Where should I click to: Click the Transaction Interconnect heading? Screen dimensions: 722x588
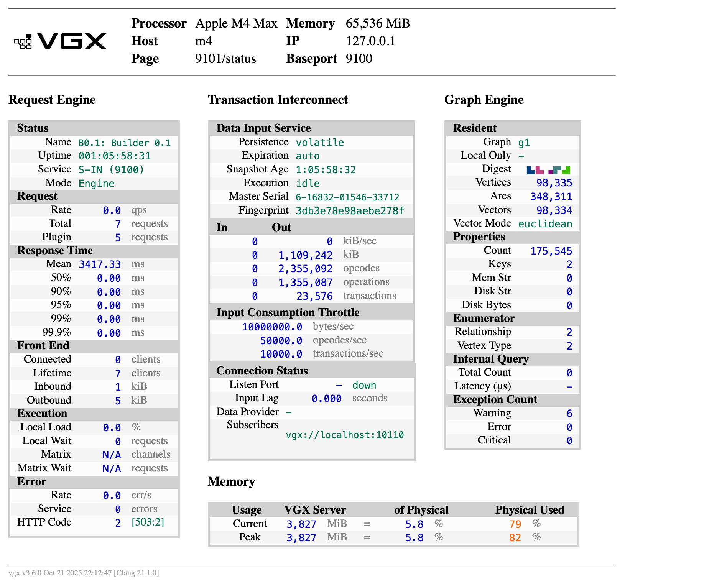[278, 100]
